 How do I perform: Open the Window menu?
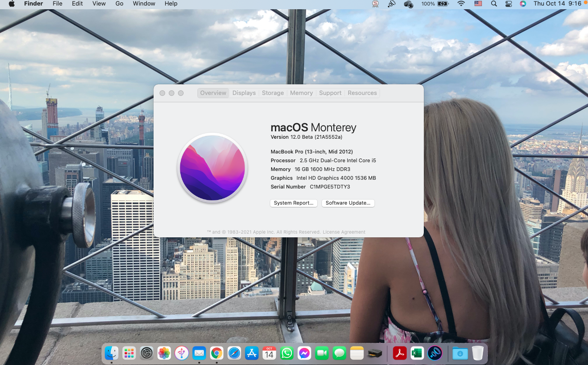pyautogui.click(x=144, y=4)
